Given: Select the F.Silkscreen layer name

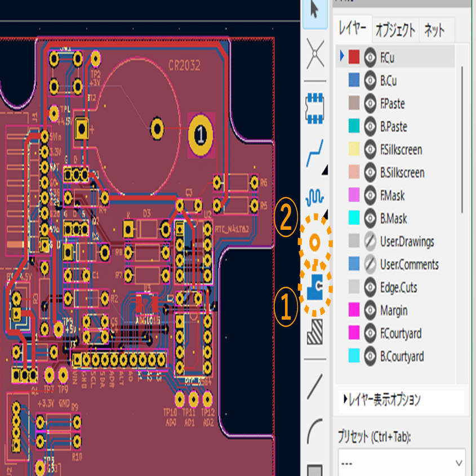Looking at the screenshot, I should pyautogui.click(x=401, y=150).
